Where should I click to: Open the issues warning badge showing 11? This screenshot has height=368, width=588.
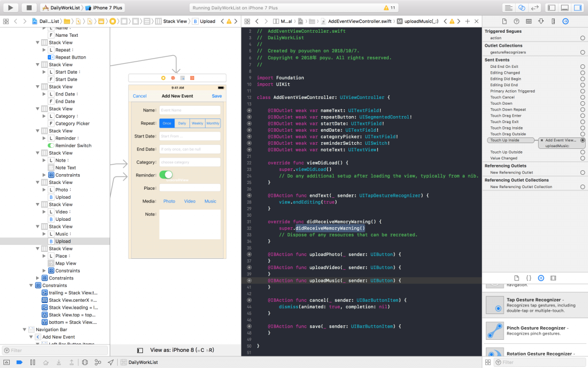(x=389, y=8)
